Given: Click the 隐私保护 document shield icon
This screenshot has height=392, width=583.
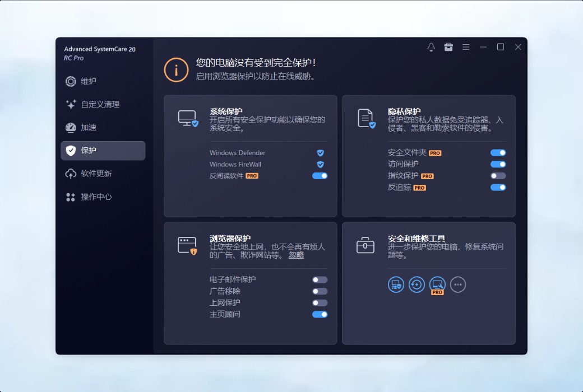Looking at the screenshot, I should 367,118.
